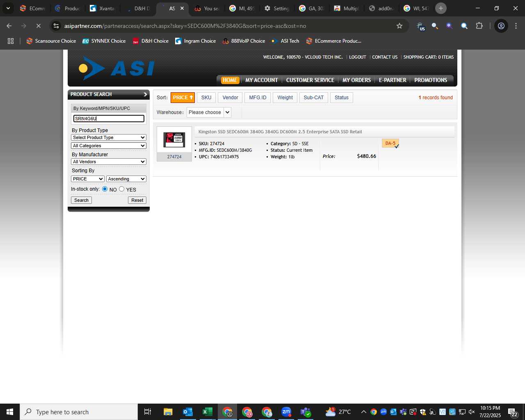Open Zoom from taskbar
The image size is (525, 420).
click(286, 412)
